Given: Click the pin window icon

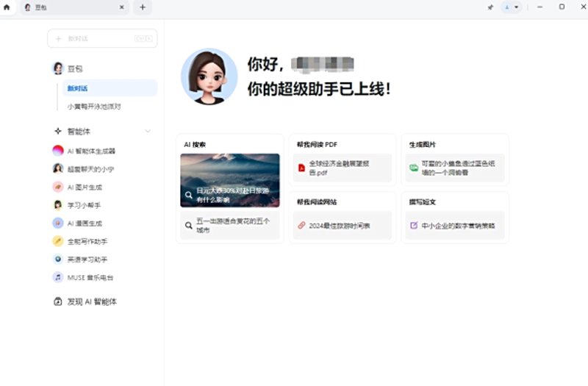Looking at the screenshot, I should [490, 7].
